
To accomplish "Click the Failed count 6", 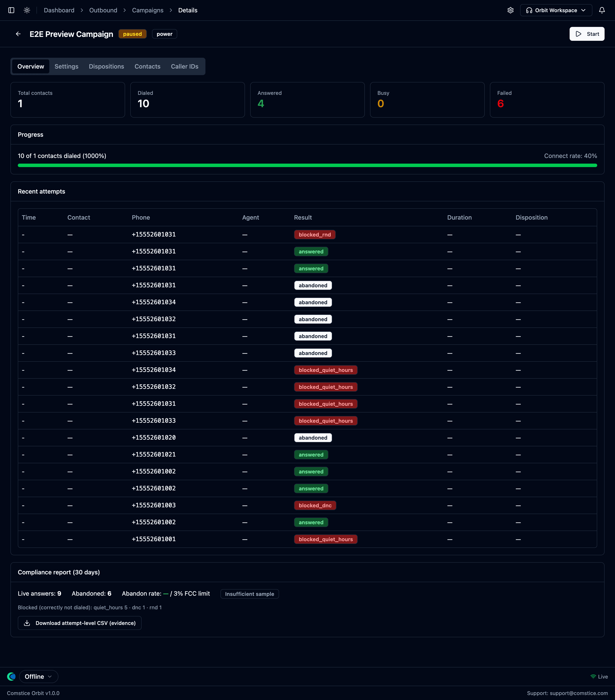I will click(x=501, y=104).
